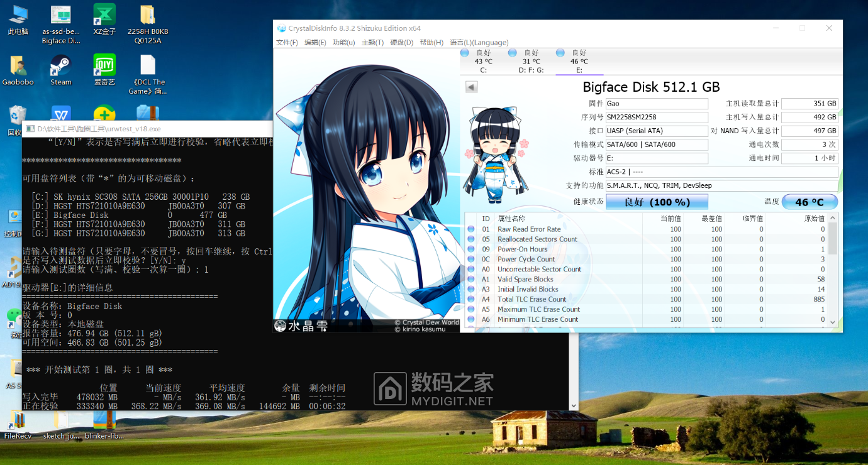Switch to the D: F: G: disk tab

(531, 62)
